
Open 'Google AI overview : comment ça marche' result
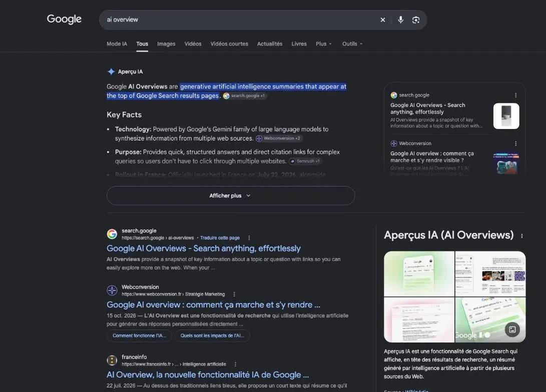[x=214, y=304]
